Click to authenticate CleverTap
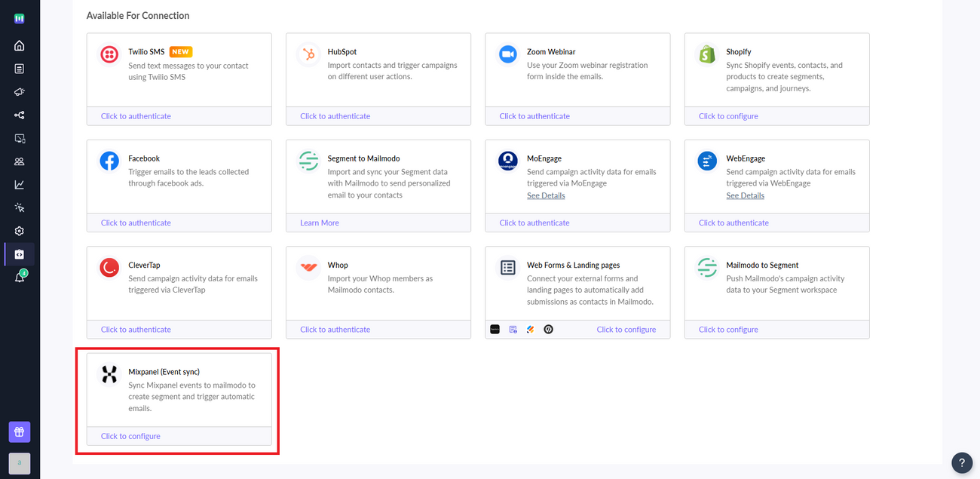The height and width of the screenshot is (479, 980). pyautogui.click(x=136, y=330)
